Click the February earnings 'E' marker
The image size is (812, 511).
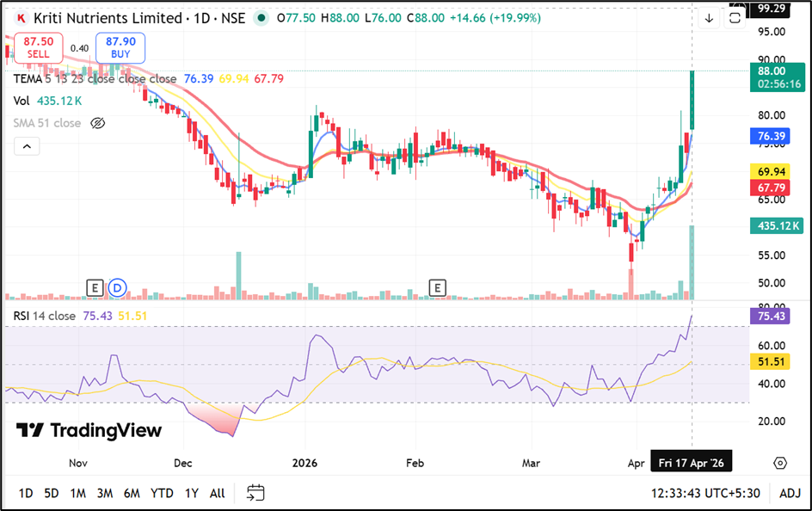pyautogui.click(x=438, y=287)
